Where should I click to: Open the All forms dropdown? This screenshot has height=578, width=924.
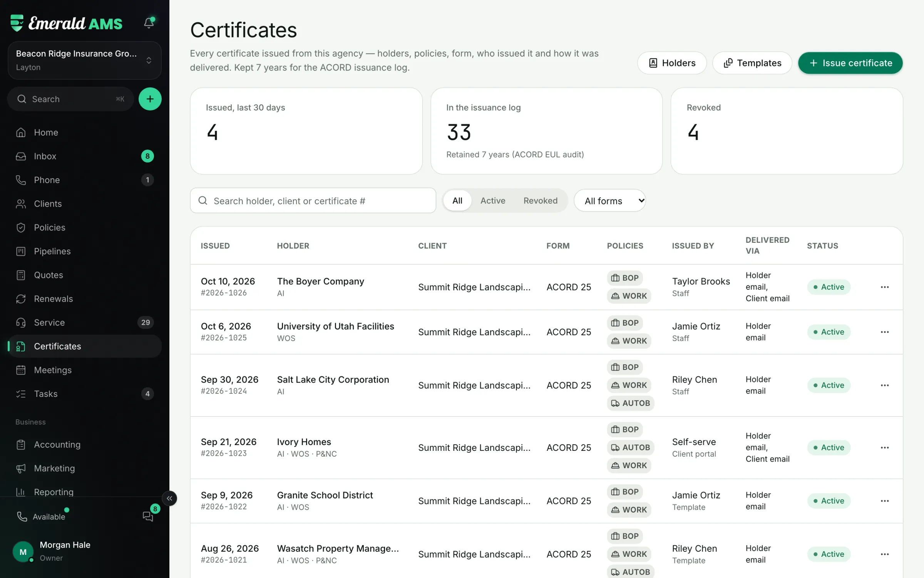609,201
